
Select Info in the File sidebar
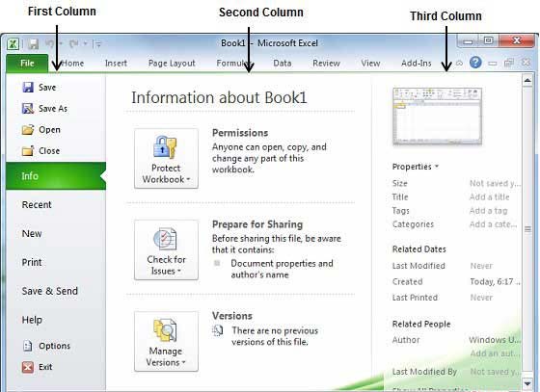(56, 176)
